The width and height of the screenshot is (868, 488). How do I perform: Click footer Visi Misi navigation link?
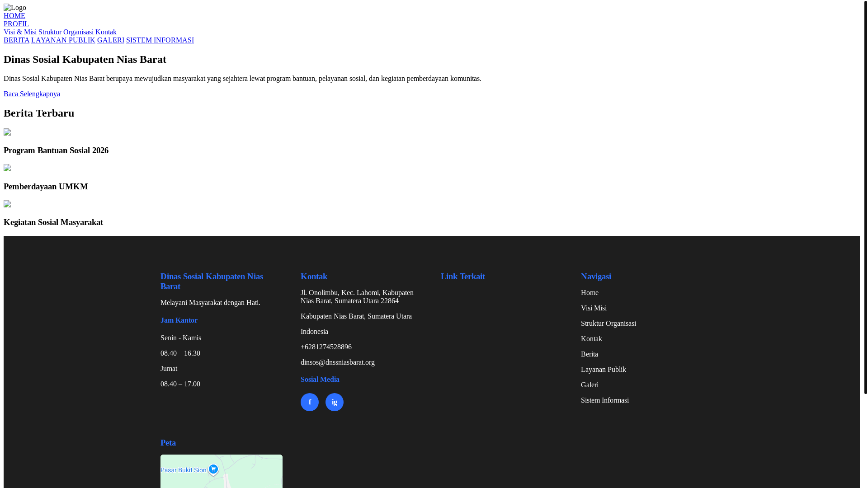(594, 308)
